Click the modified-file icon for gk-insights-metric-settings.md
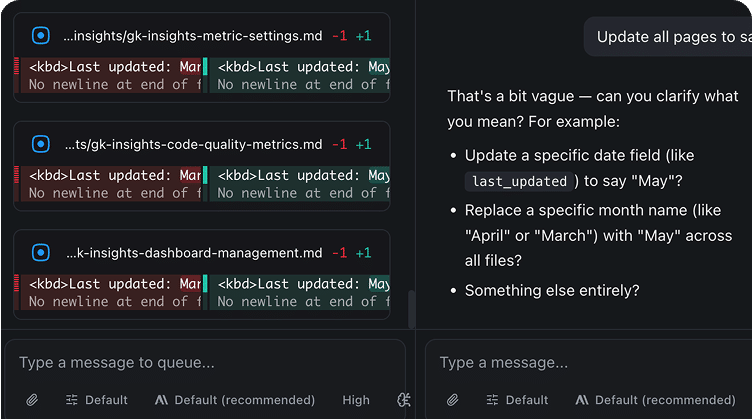 click(x=41, y=35)
